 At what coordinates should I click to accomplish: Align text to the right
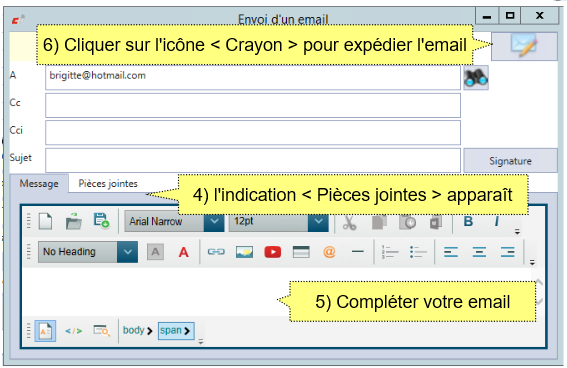(x=508, y=252)
